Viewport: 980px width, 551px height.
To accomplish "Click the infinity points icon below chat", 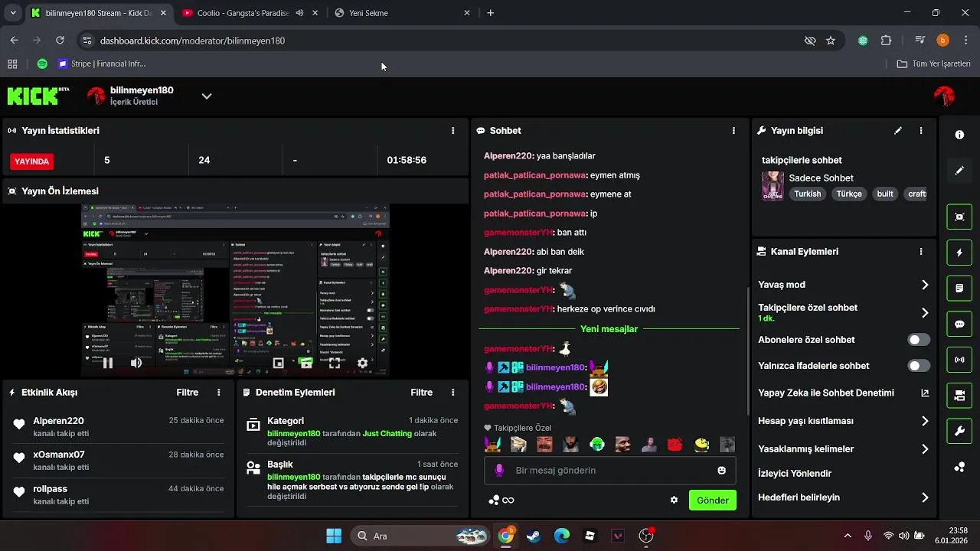I will (501, 500).
